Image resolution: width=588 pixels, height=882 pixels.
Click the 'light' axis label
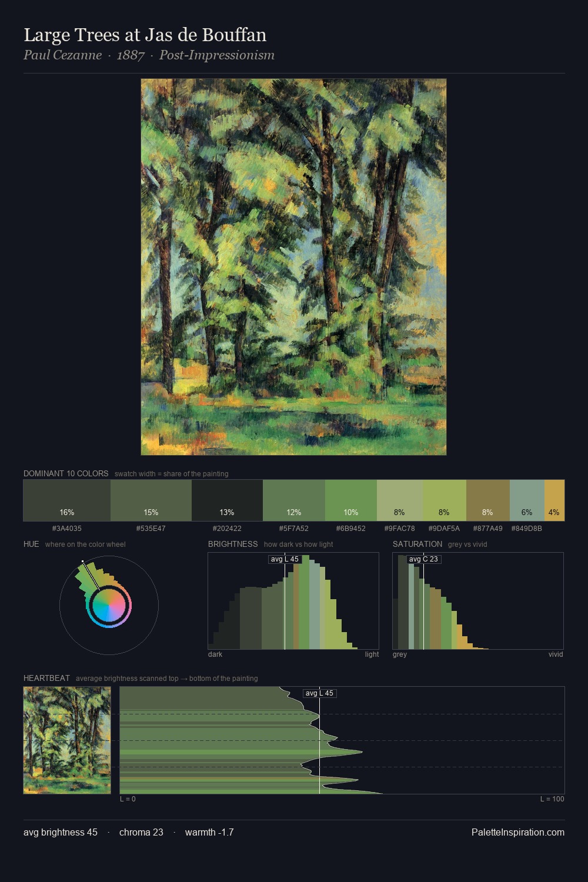click(372, 654)
